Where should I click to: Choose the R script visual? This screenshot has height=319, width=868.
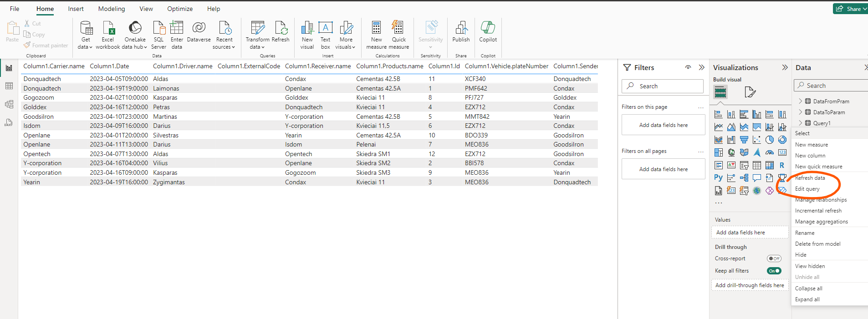coord(782,165)
